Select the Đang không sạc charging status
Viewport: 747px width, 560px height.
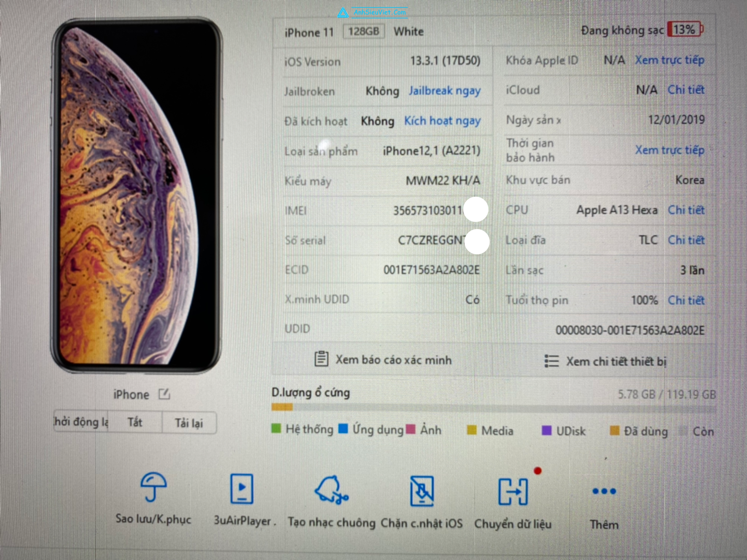click(622, 30)
